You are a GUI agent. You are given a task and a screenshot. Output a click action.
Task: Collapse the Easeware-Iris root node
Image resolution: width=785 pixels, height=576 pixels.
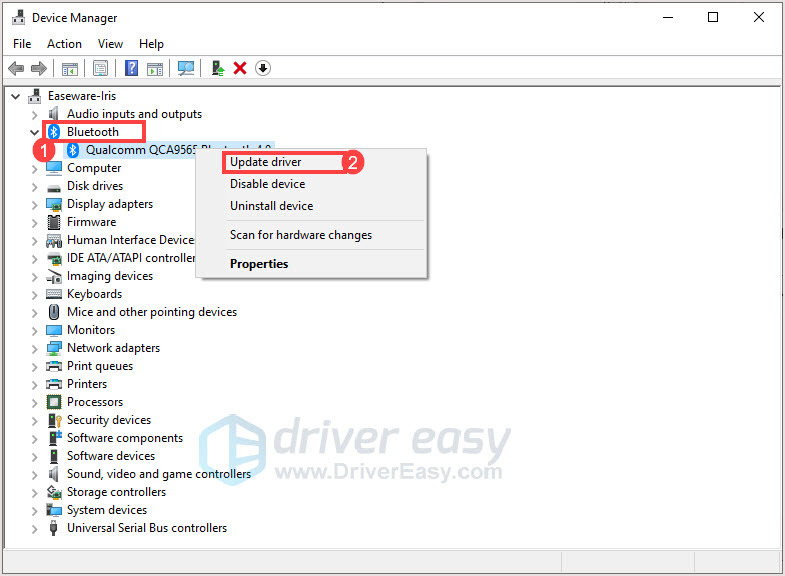coord(15,96)
